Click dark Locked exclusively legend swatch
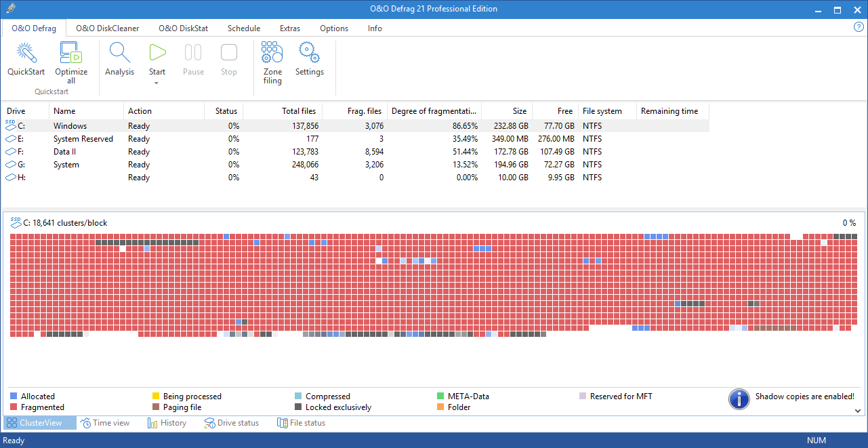The width and height of the screenshot is (868, 448). [298, 407]
